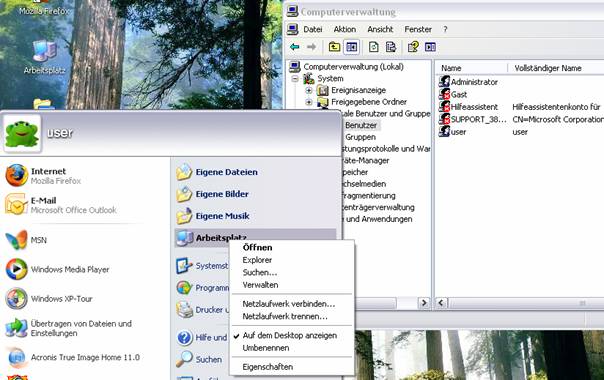Collapse the System tree node

click(295, 79)
